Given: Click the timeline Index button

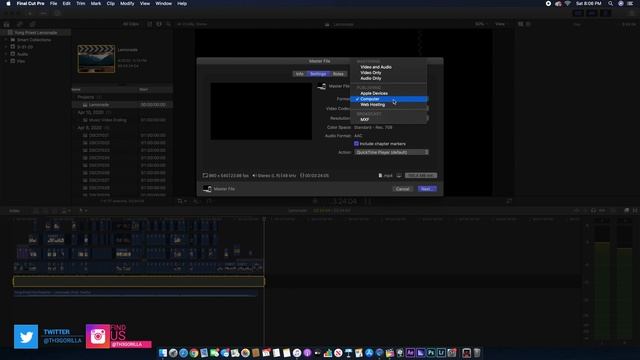Looking at the screenshot, I should (x=15, y=211).
